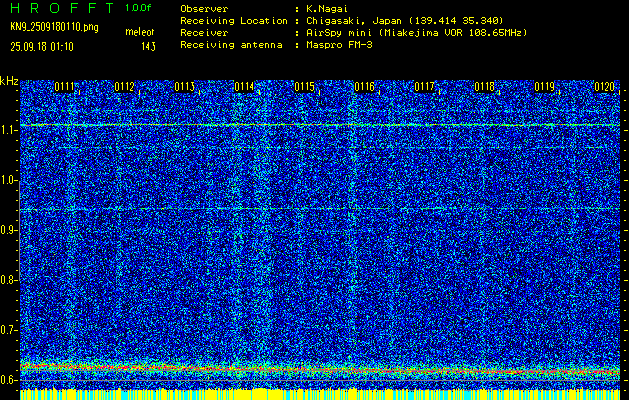Screen dimensions: 629x400
Task: Click the red carrier signal line near 0.62 kHz
Action: pyautogui.click(x=320, y=369)
